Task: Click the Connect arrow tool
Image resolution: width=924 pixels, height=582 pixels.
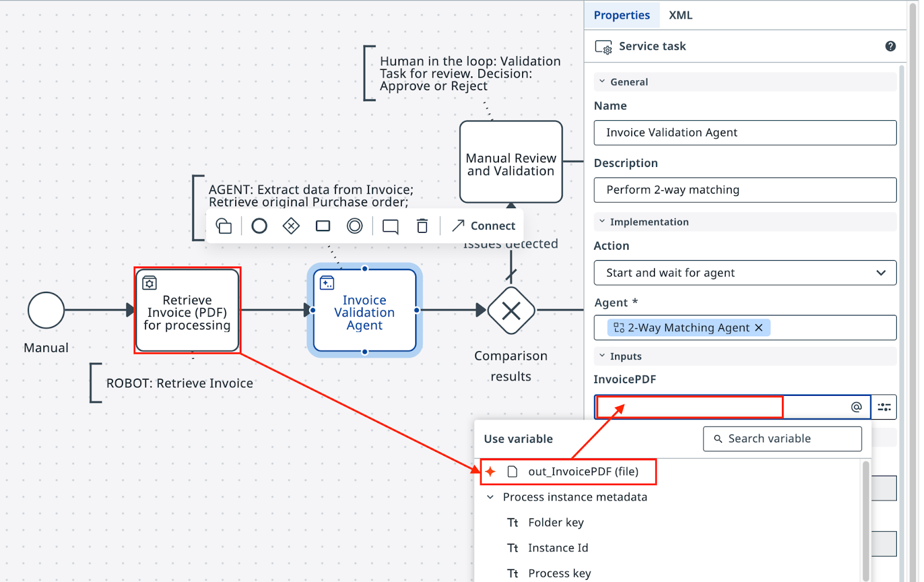Action: (x=483, y=226)
